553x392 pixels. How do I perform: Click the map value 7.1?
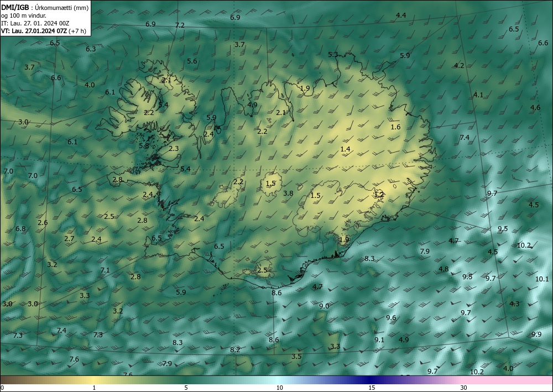[x=105, y=270]
